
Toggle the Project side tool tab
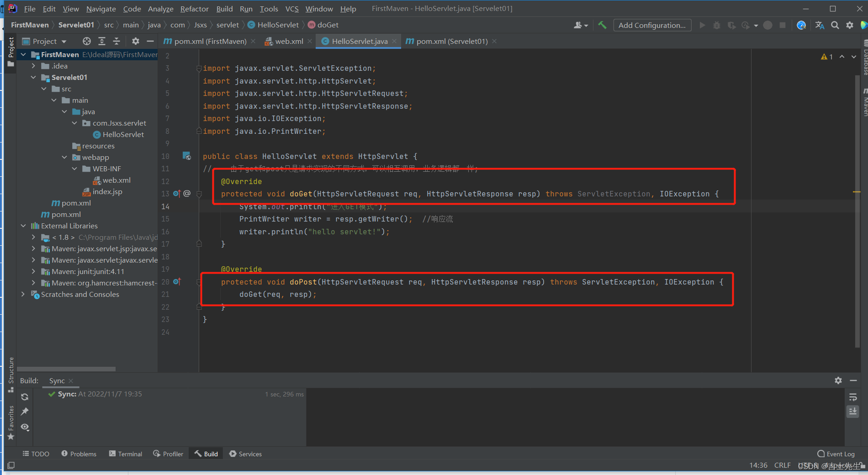click(11, 52)
